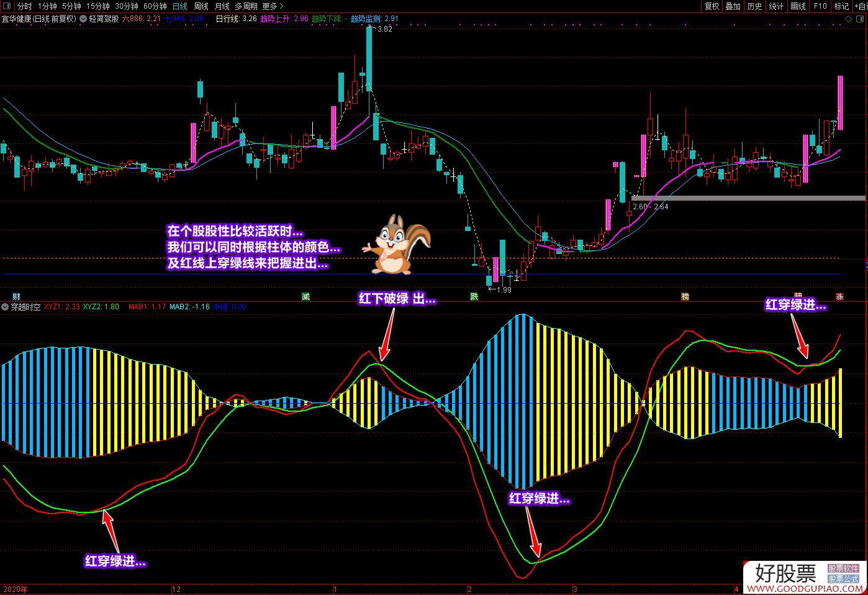Click the +自选 add-to-watchlist button

click(x=861, y=6)
